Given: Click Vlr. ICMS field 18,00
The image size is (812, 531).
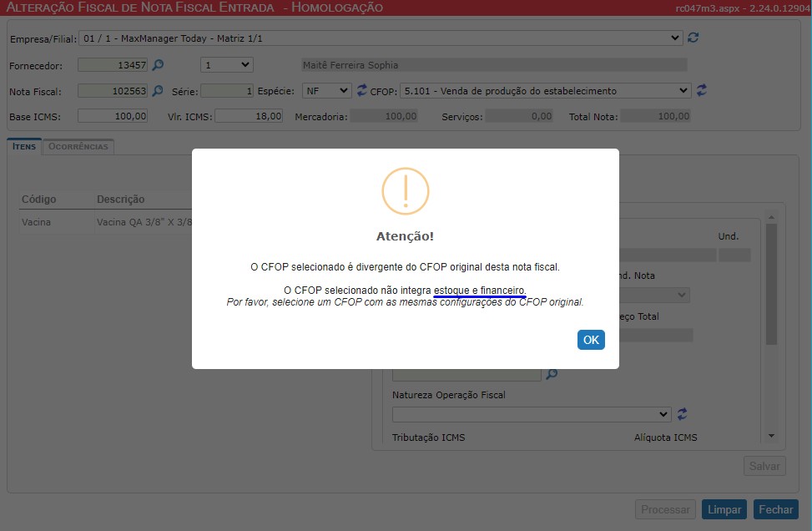Looking at the screenshot, I should 249,116.
